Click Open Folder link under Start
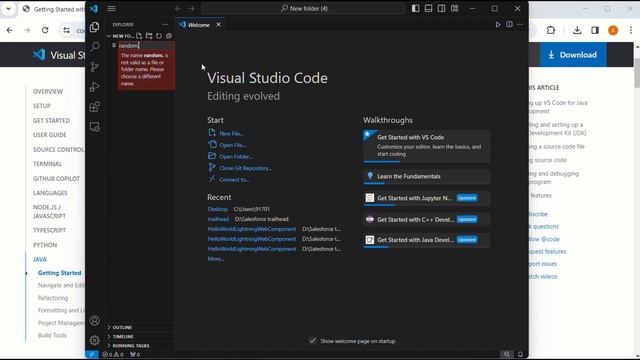640x360 pixels. (x=236, y=156)
